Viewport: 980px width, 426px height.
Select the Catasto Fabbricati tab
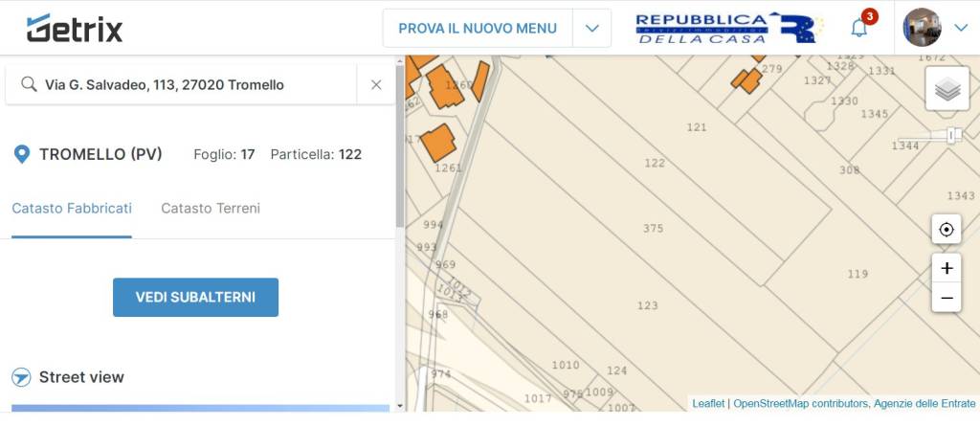(72, 209)
